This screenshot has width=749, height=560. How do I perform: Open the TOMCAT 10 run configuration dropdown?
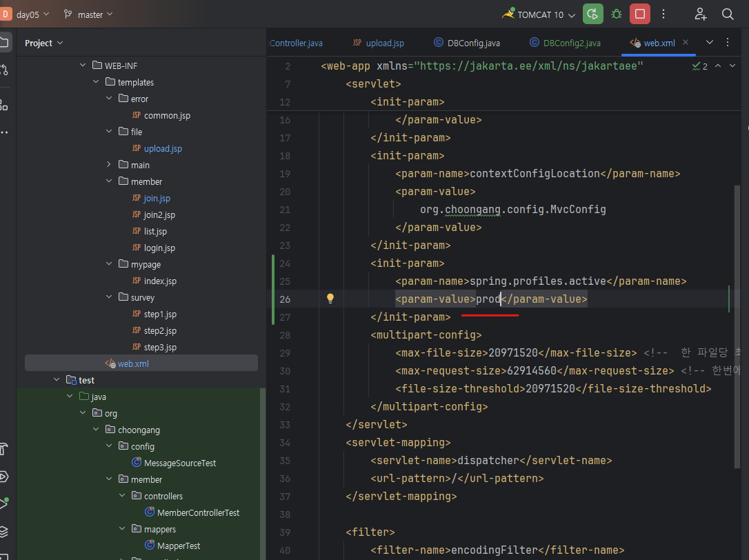point(539,14)
